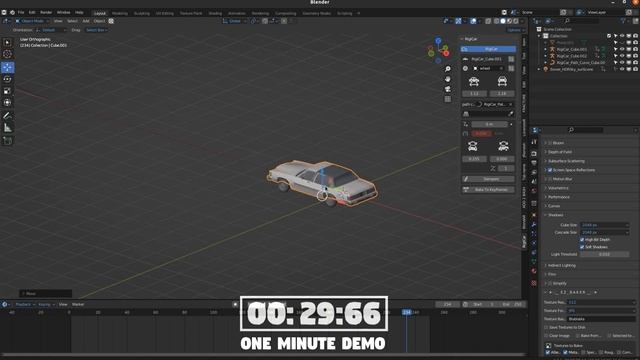
Task: Select the Measure tool
Action: pos(7,128)
